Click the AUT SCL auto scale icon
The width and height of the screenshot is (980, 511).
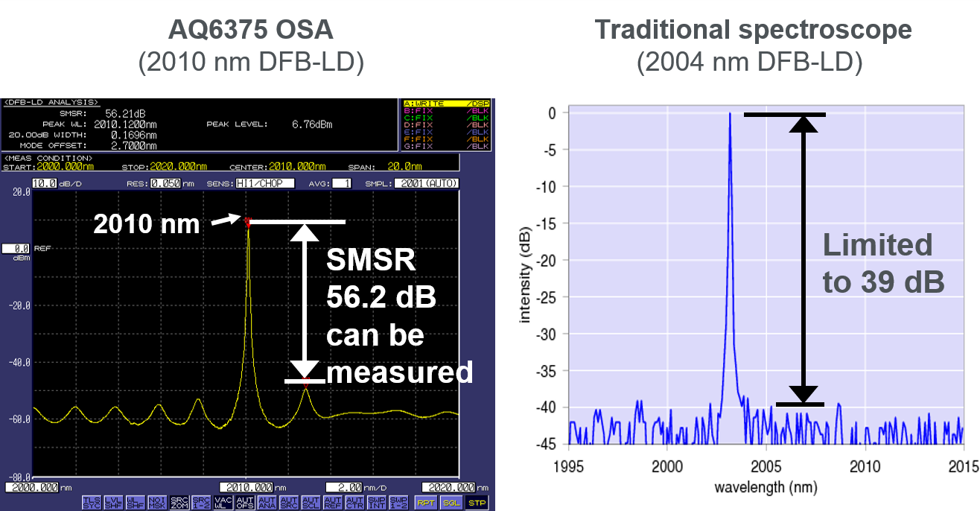tap(311, 503)
